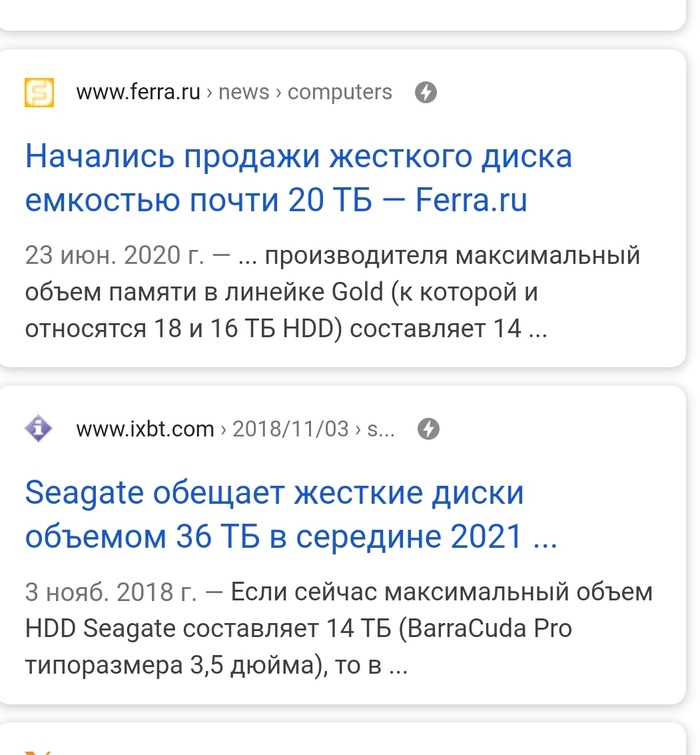
Task: Open the Seagate 36 ТБ hard drives article
Action: 290,515
